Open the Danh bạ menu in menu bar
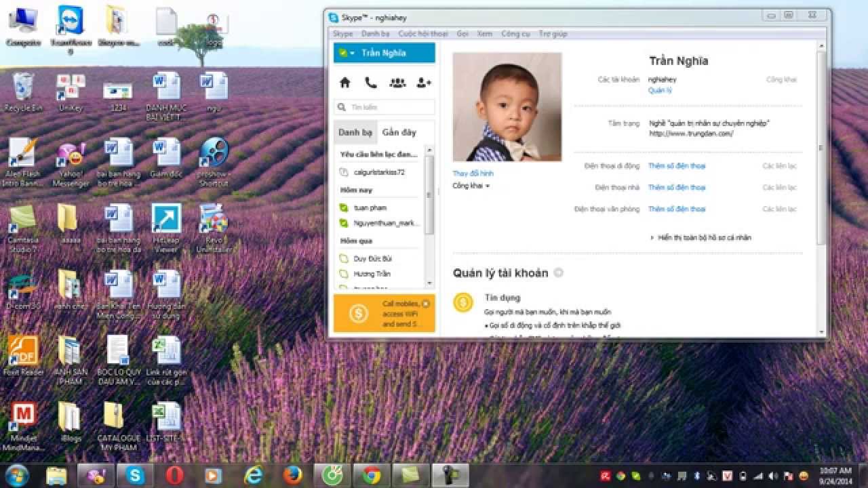868x488 pixels. pos(375,33)
